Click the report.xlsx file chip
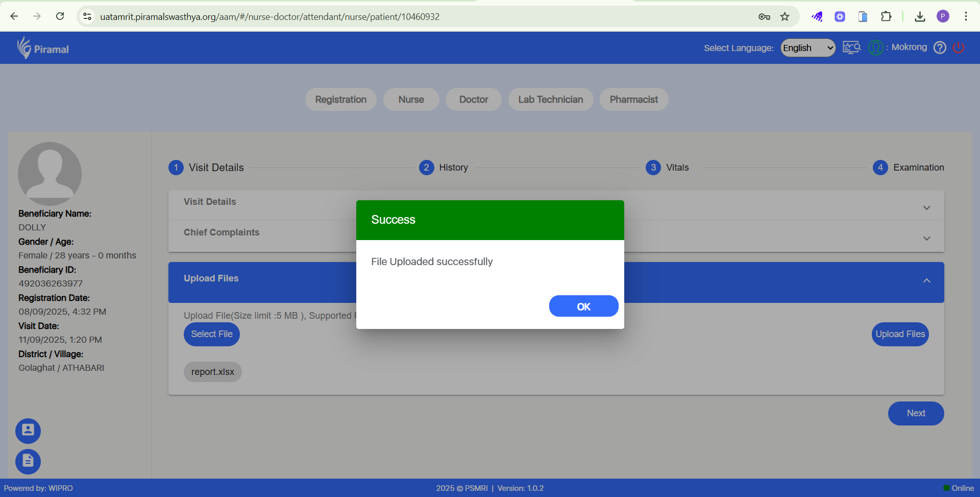The height and width of the screenshot is (497, 980). [x=212, y=372]
